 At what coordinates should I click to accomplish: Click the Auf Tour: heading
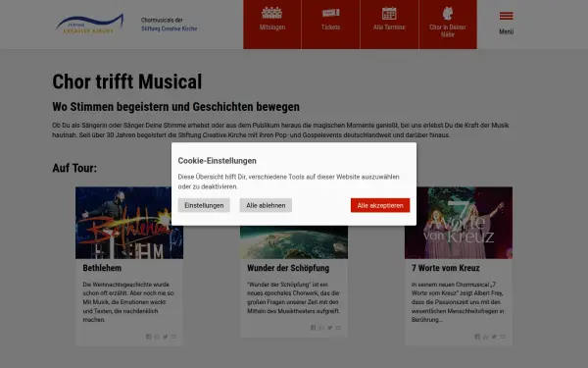pos(74,168)
